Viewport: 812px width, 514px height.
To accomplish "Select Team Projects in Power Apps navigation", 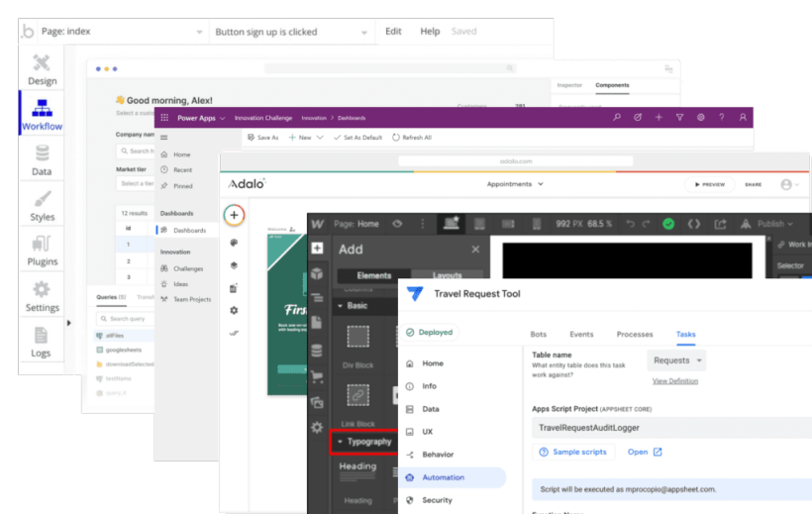I will tap(186, 299).
